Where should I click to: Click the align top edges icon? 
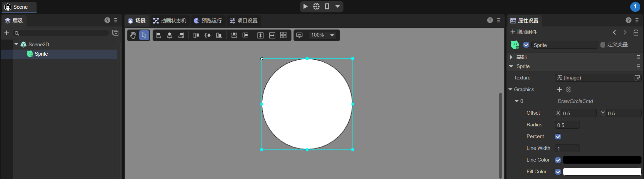pyautogui.click(x=196, y=35)
